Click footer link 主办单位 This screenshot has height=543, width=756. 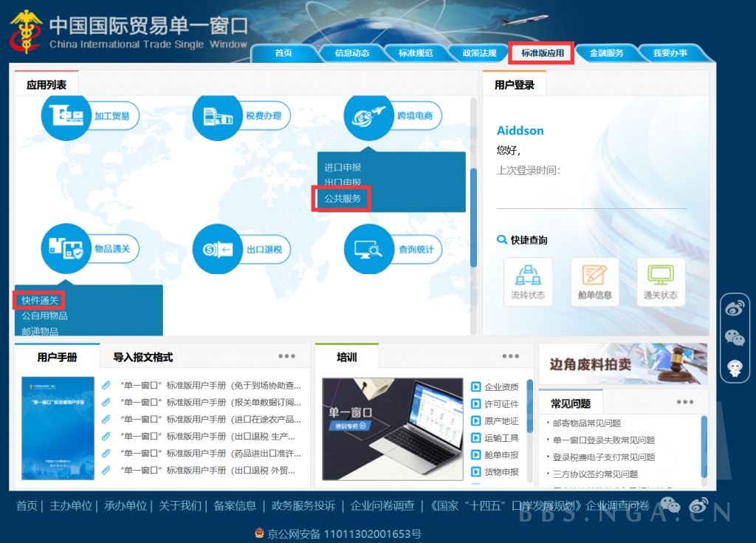[71, 505]
